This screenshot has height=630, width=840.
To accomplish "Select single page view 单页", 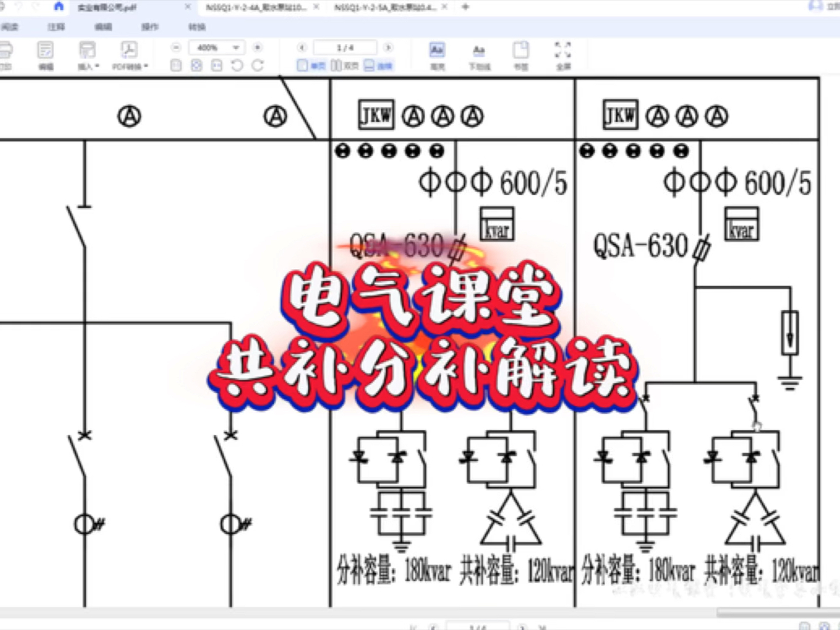I will 311,66.
